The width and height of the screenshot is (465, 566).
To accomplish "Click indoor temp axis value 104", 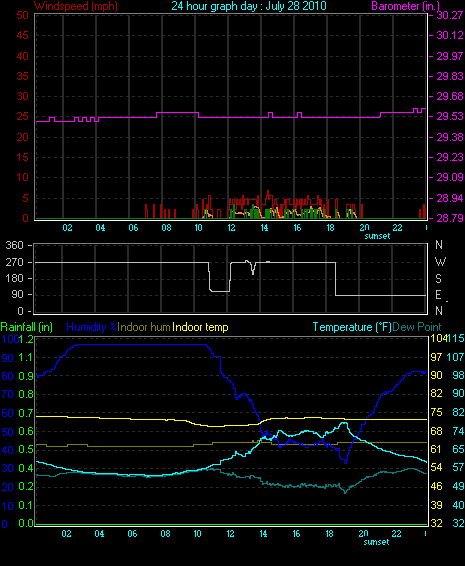I will [x=438, y=339].
